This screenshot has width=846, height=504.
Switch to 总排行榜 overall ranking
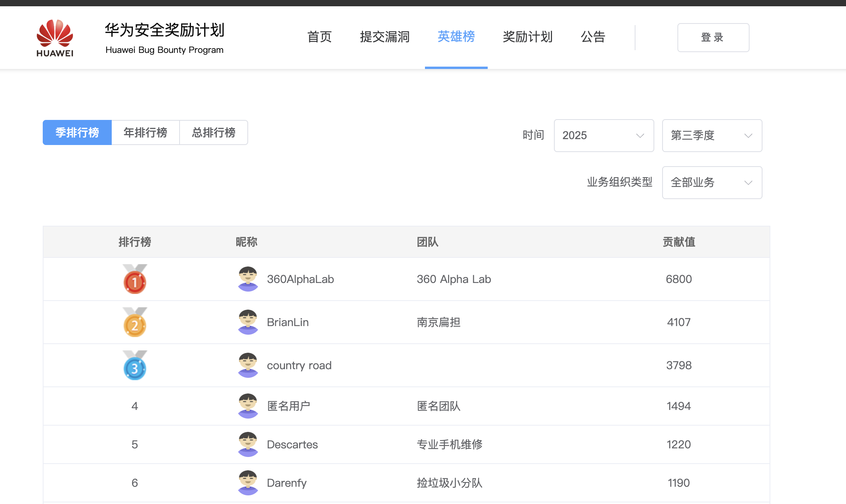click(x=214, y=132)
